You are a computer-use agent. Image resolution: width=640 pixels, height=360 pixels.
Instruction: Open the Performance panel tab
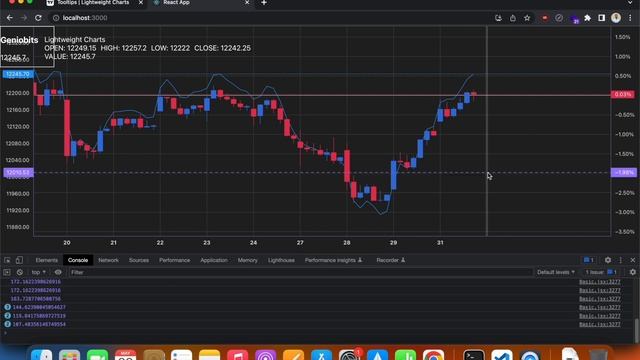[x=174, y=260]
